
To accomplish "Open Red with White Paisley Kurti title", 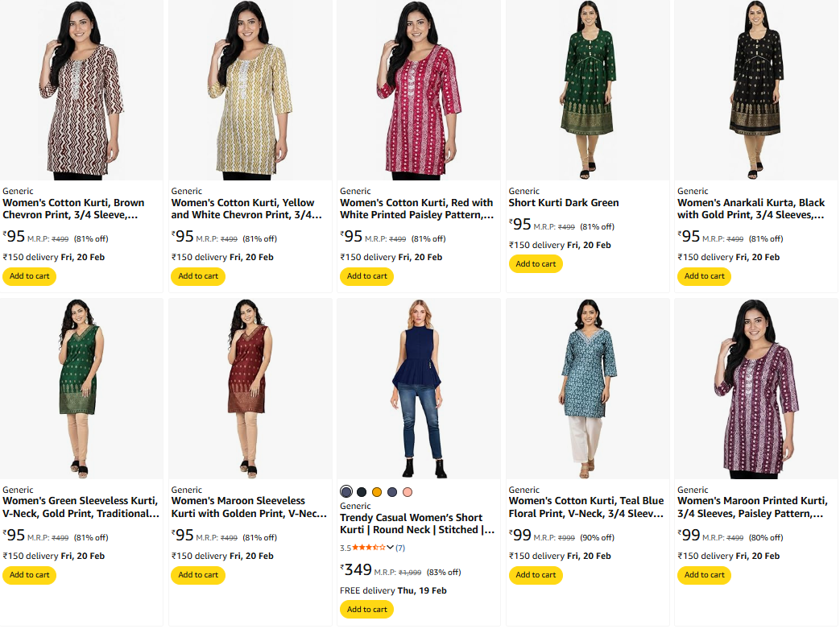I will (416, 209).
